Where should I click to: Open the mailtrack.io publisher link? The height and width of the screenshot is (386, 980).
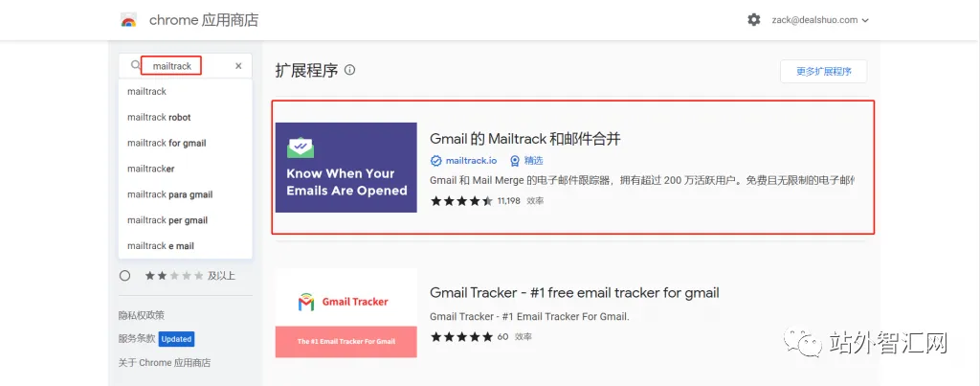pyautogui.click(x=471, y=161)
